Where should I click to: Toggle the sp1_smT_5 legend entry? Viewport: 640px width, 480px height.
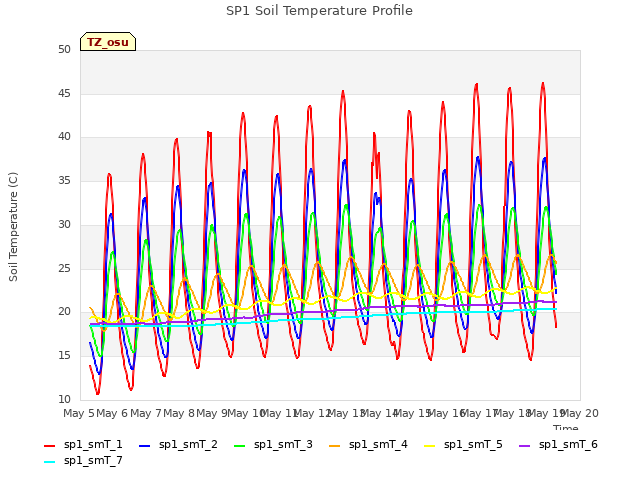pyautogui.click(x=464, y=445)
